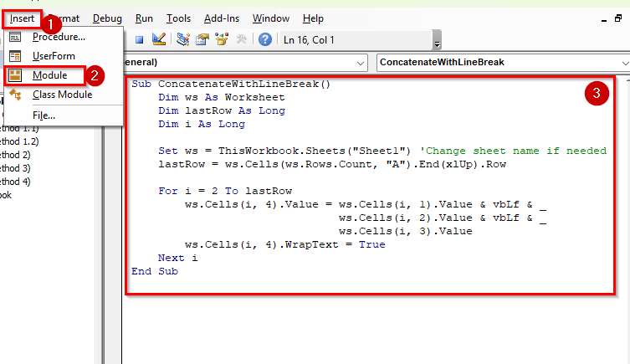Click the 'End Sub' code line
Viewport: 630px width, 364px height.
pyautogui.click(x=154, y=271)
